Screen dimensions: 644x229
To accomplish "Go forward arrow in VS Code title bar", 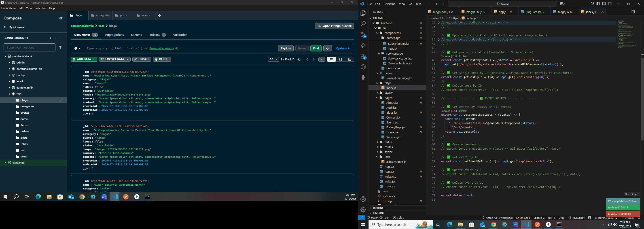I will point(443,4).
